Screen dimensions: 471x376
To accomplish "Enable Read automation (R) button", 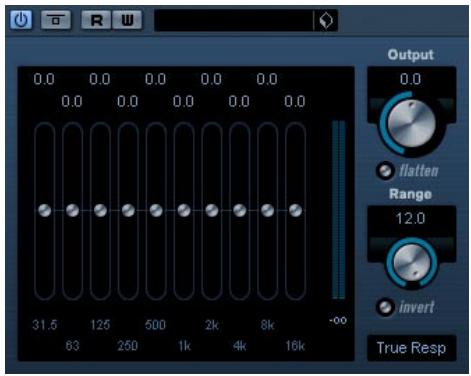I will point(96,20).
